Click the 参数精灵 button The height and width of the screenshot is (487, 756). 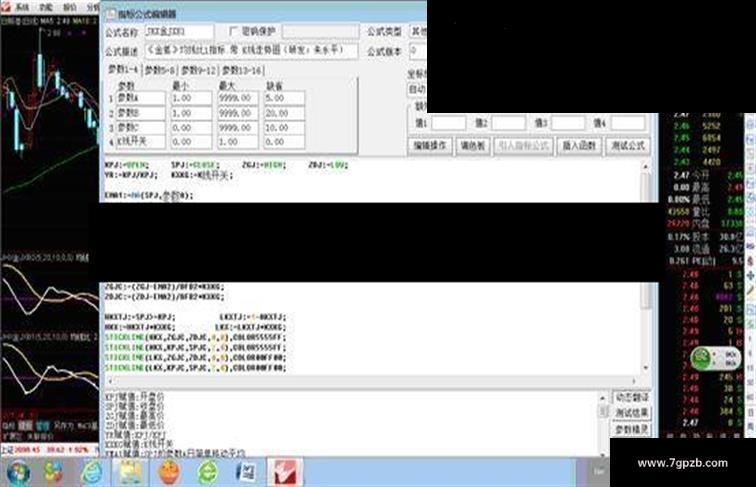632,429
